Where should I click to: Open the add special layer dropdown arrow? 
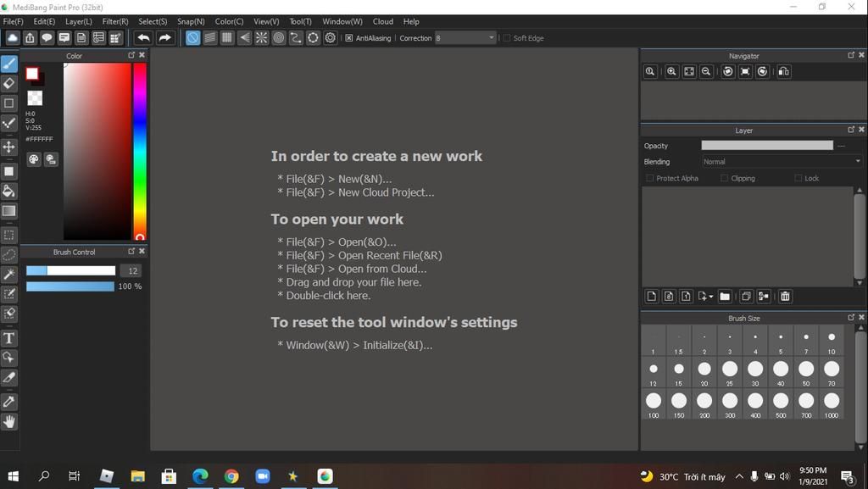coord(711,297)
